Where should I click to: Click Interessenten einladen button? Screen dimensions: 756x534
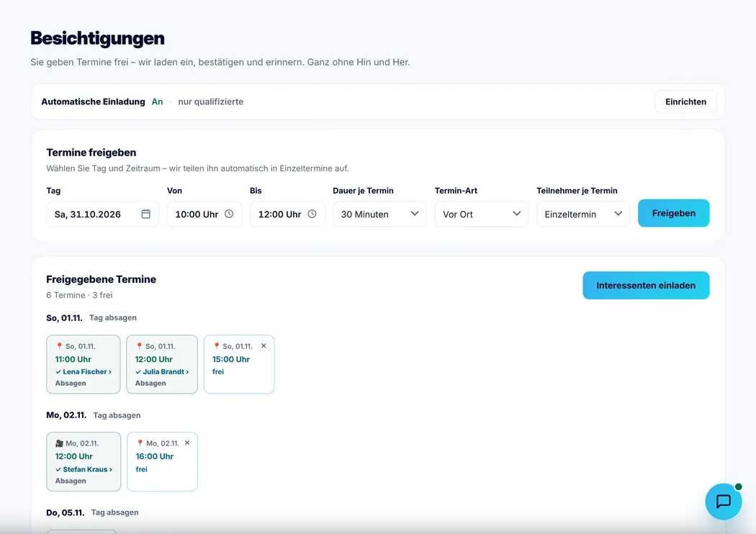[x=646, y=285]
